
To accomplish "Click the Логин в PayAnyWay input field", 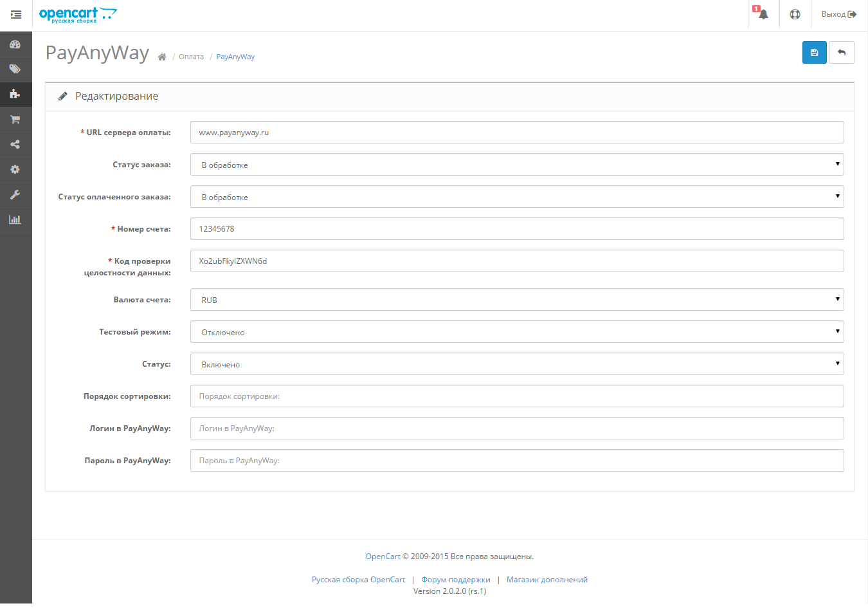I will [x=517, y=428].
